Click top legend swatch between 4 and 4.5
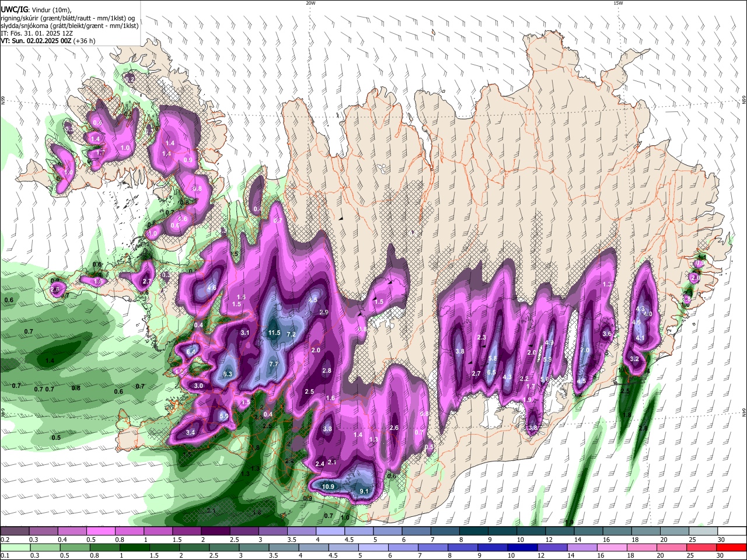Screen dimensions: 747x560 330,531
